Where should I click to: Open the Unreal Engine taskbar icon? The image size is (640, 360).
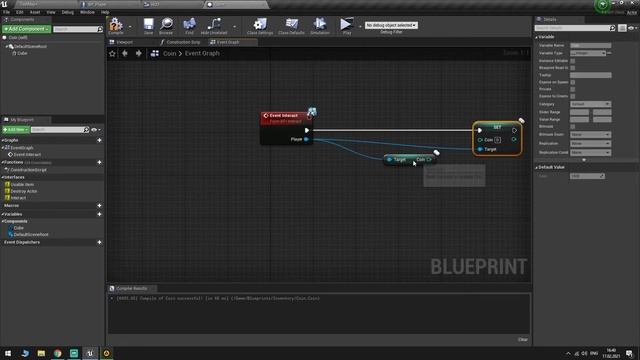point(90,353)
